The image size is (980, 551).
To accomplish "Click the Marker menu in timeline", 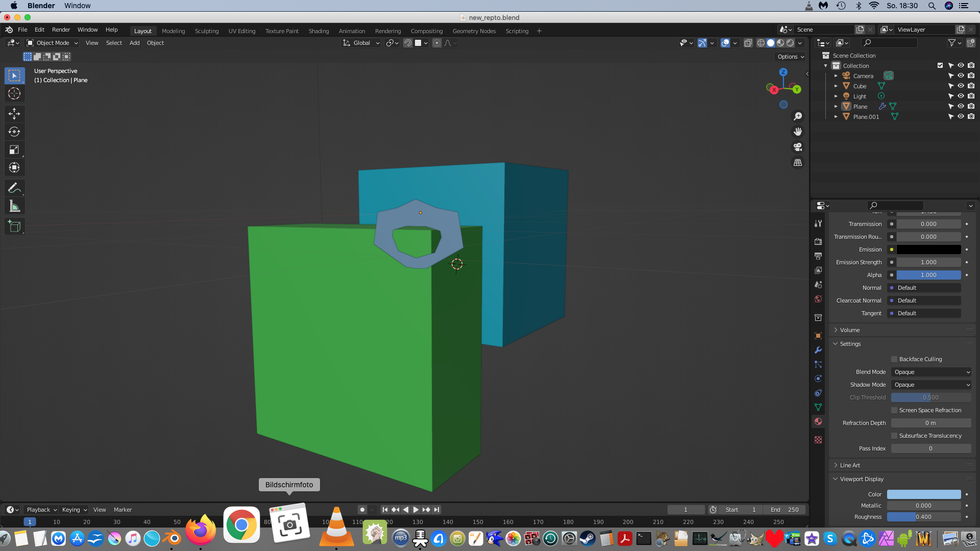I will coord(122,510).
